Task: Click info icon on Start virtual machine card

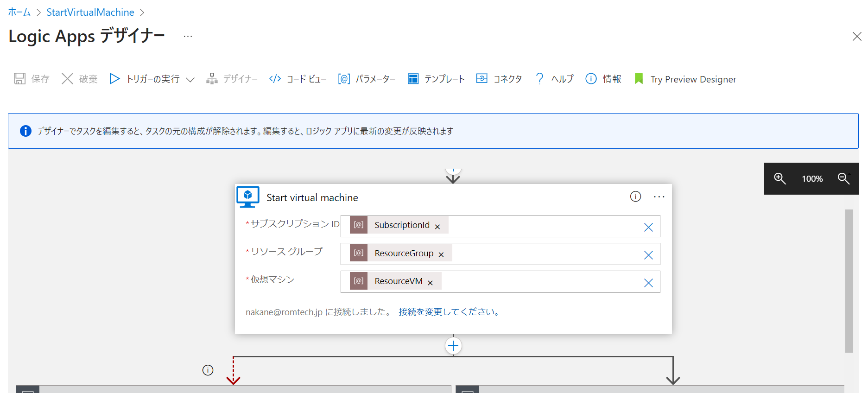Action: (x=635, y=196)
